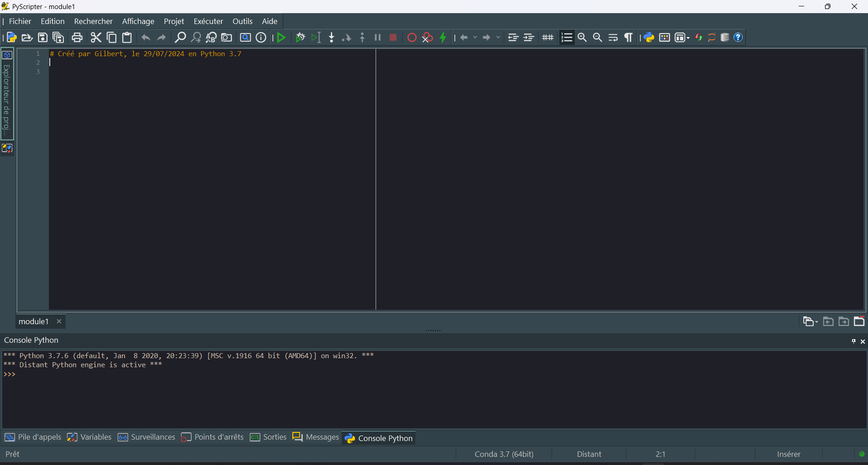Paste from the clipboard
Image resolution: width=868 pixels, height=465 pixels.
[127, 38]
